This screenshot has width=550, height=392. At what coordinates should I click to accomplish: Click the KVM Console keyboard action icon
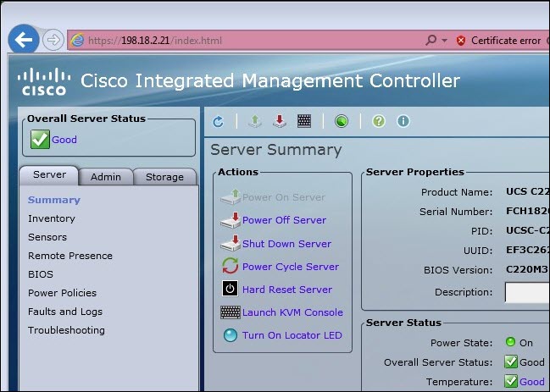[231, 312]
